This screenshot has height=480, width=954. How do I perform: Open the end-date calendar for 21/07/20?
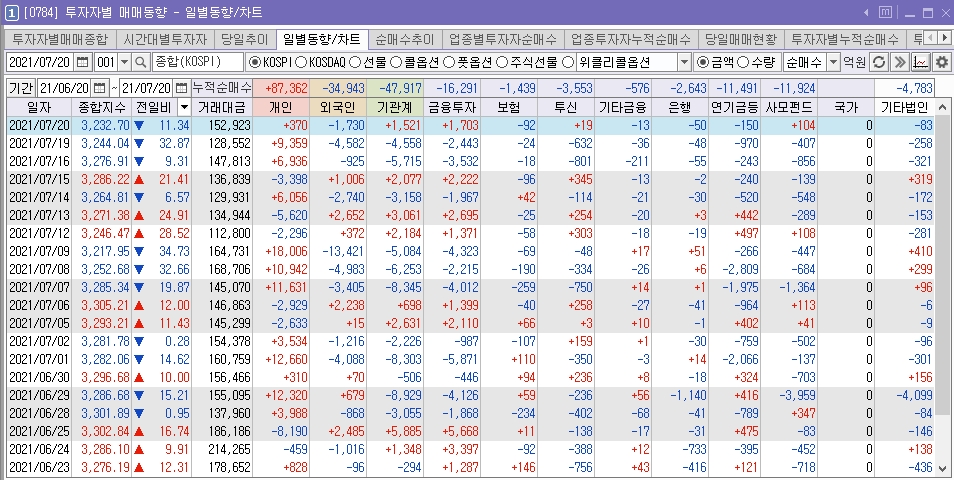[181, 88]
